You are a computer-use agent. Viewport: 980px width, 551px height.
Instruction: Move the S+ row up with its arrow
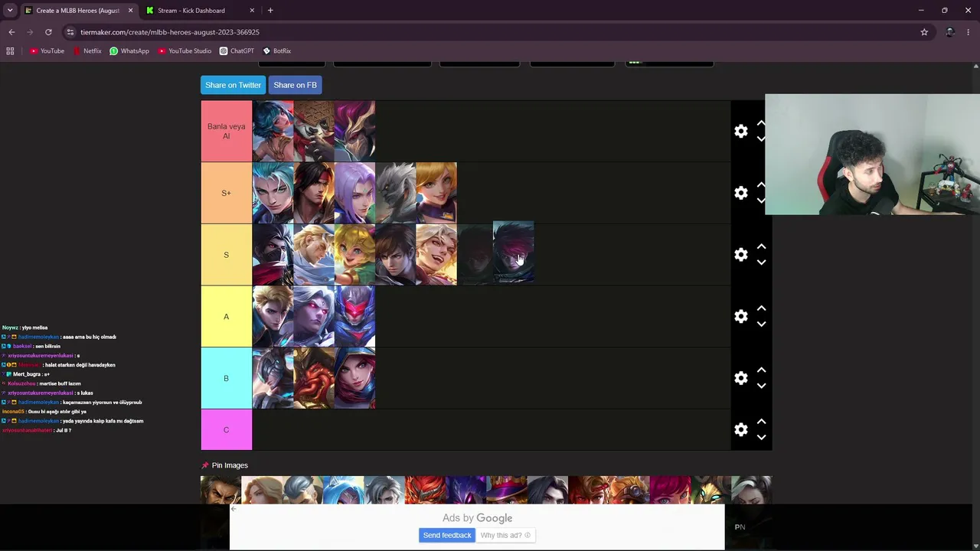(761, 185)
